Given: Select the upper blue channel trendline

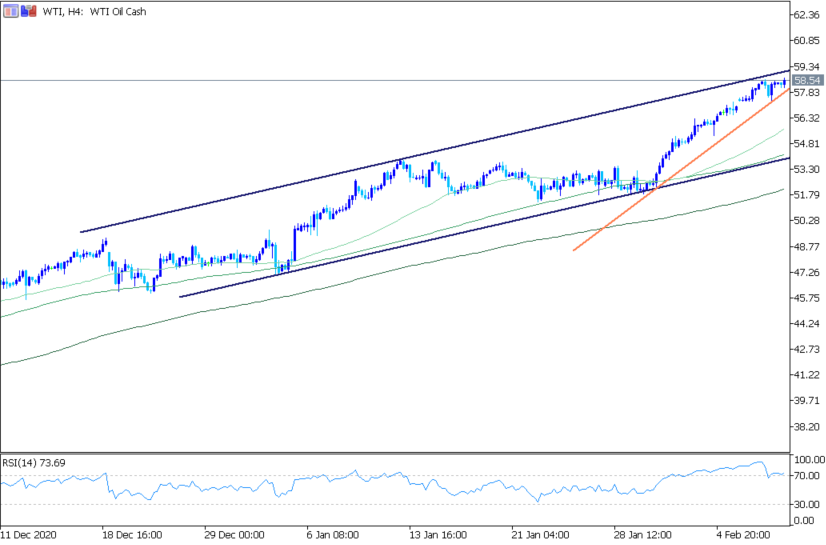Looking at the screenshot, I should click(435, 152).
